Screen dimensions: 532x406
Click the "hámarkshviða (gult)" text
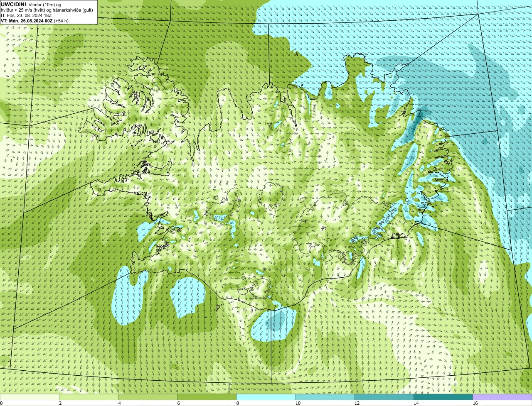(73, 10)
